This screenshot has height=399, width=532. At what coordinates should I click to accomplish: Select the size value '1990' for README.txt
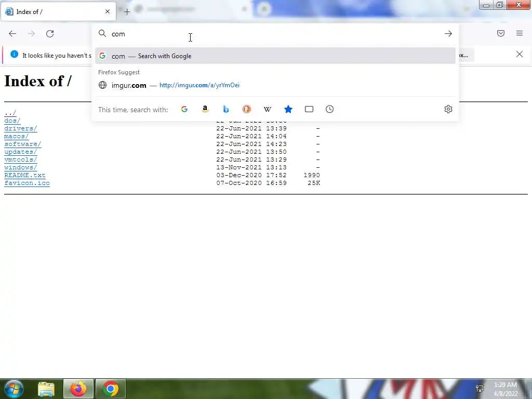(x=312, y=176)
